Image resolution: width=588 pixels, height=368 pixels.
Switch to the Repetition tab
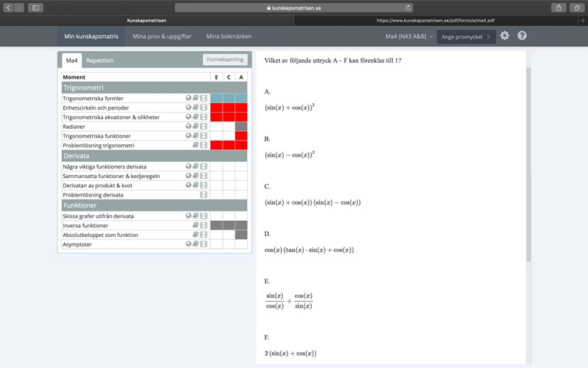[99, 60]
